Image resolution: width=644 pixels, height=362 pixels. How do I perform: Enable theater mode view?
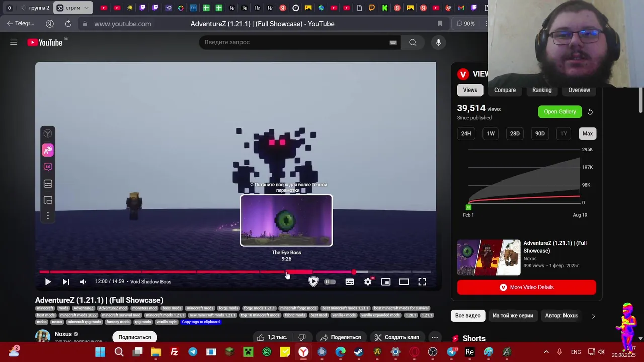[404, 282]
